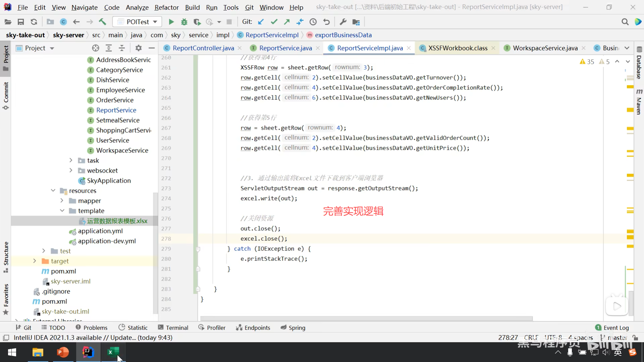Click the Search Everywhere magnifier
The image size is (644, 362).
click(625, 22)
